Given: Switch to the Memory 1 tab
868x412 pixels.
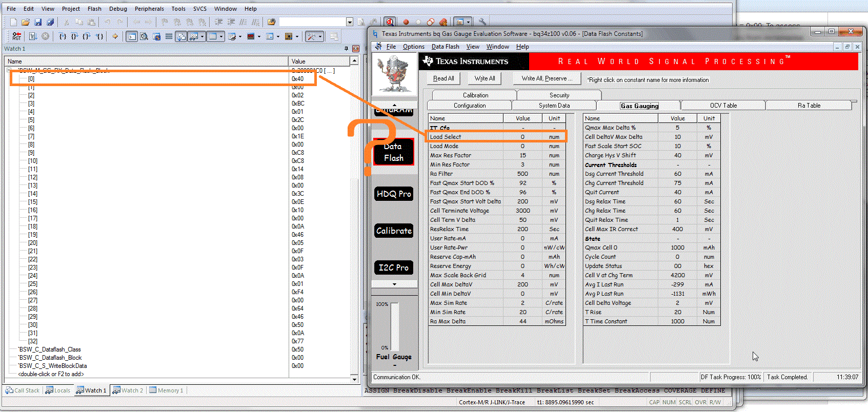Looking at the screenshot, I should (x=166, y=390).
